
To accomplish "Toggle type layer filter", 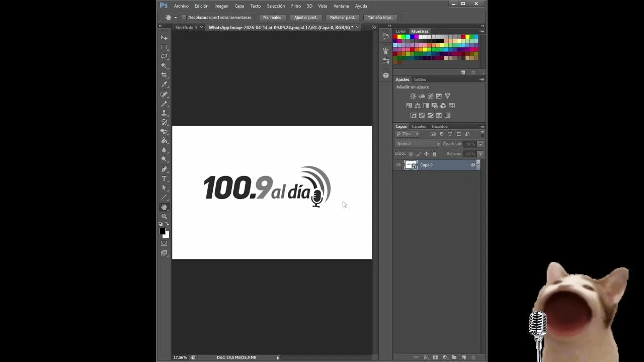I will click(450, 134).
